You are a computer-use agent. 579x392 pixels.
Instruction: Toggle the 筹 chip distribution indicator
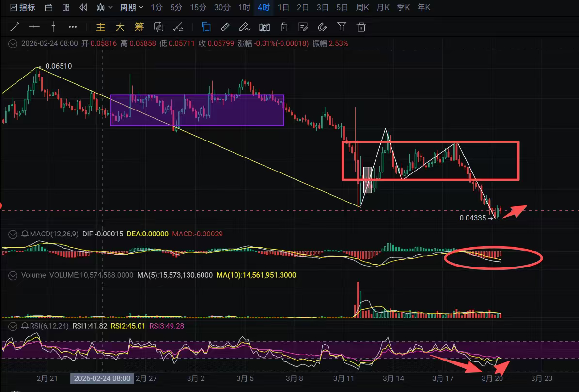coord(139,27)
